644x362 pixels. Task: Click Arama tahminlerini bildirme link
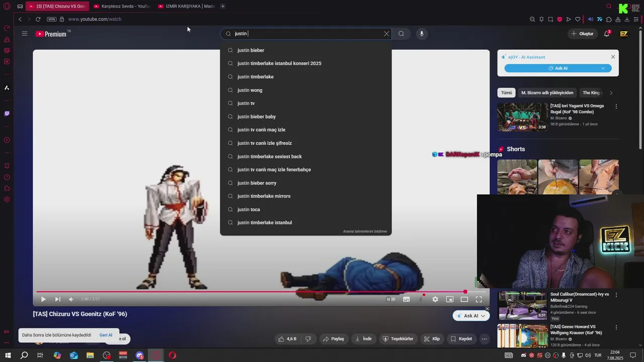pos(365,231)
